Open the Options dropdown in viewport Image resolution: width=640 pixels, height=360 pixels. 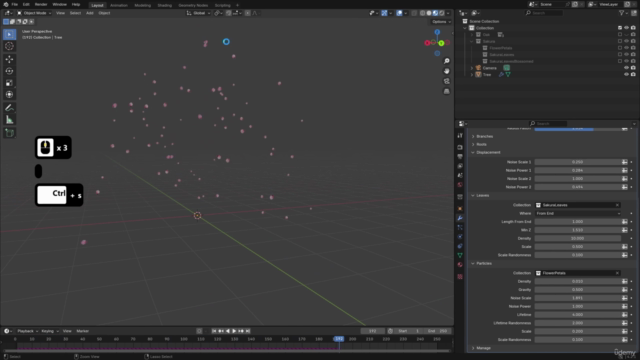coord(441,22)
